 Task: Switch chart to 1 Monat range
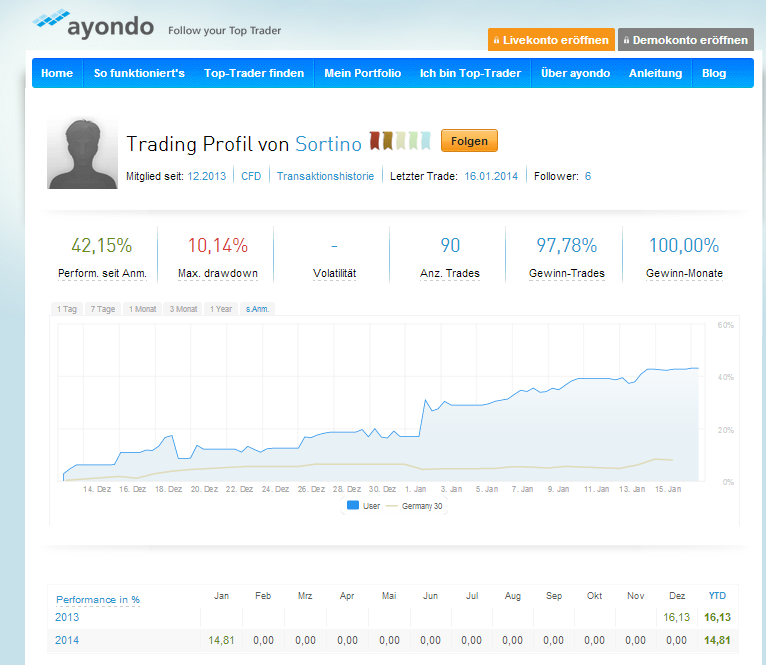pos(143,309)
